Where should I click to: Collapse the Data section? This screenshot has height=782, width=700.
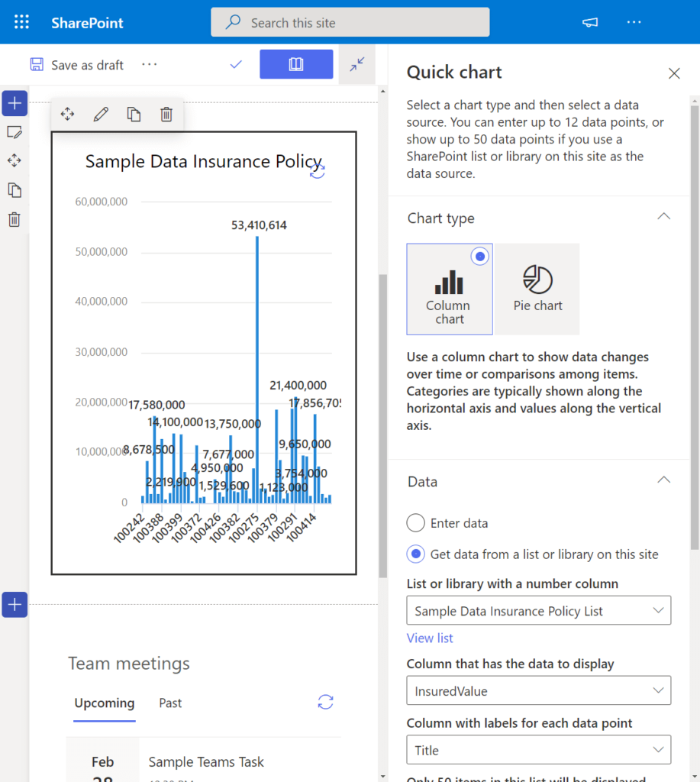663,480
